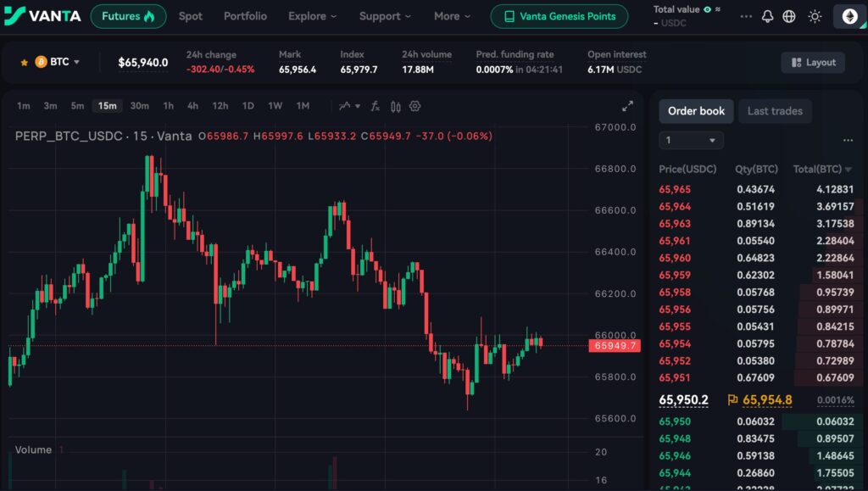Click the Price(USDC) column header
This screenshot has height=491, width=868.
point(687,170)
